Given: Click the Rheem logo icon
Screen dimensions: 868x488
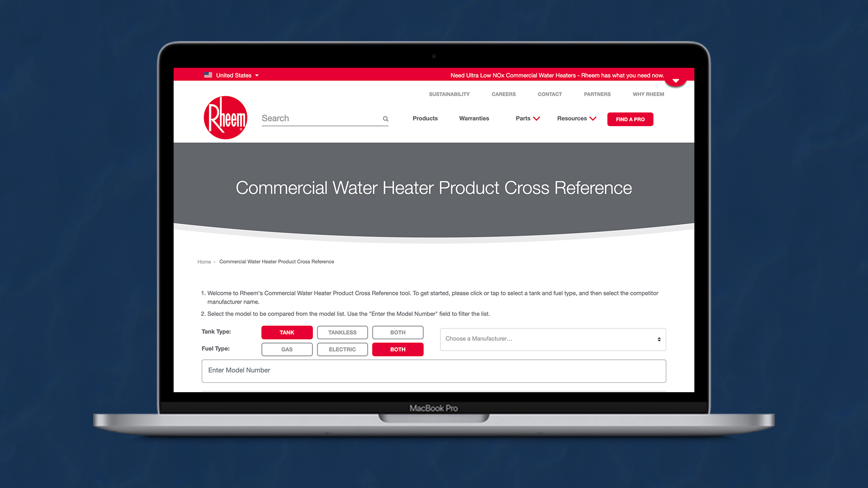Looking at the screenshot, I should coord(225,117).
